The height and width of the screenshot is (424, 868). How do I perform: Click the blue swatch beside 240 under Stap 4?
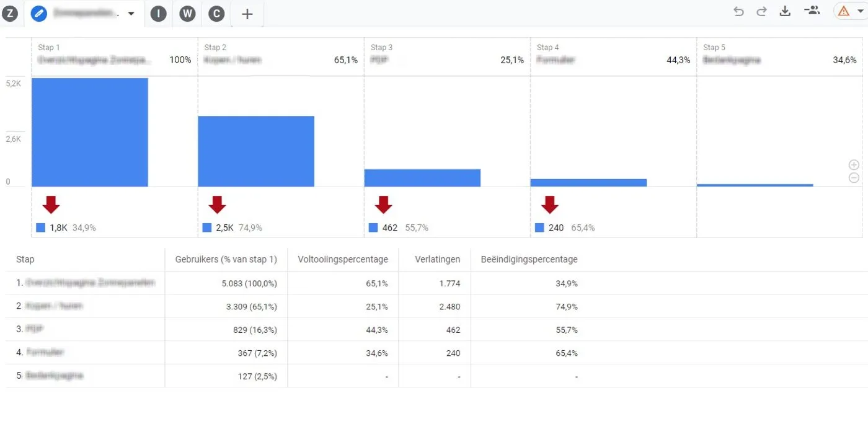click(539, 227)
